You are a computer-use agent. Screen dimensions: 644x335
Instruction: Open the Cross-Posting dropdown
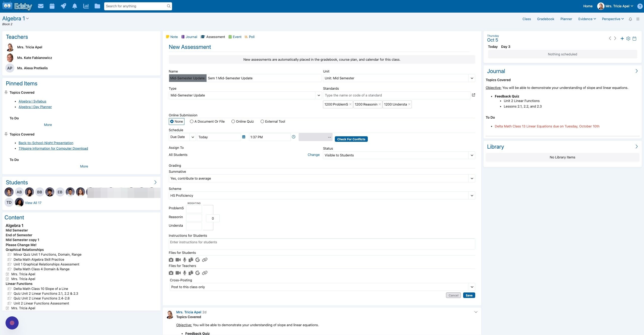point(322,287)
